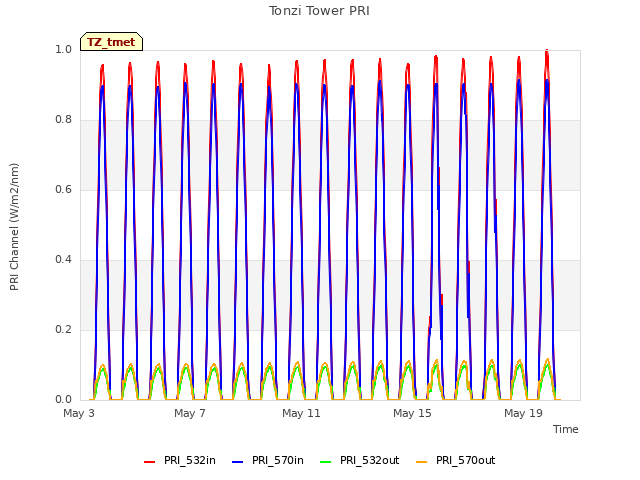Click the May 11 x-axis label

pyautogui.click(x=301, y=413)
